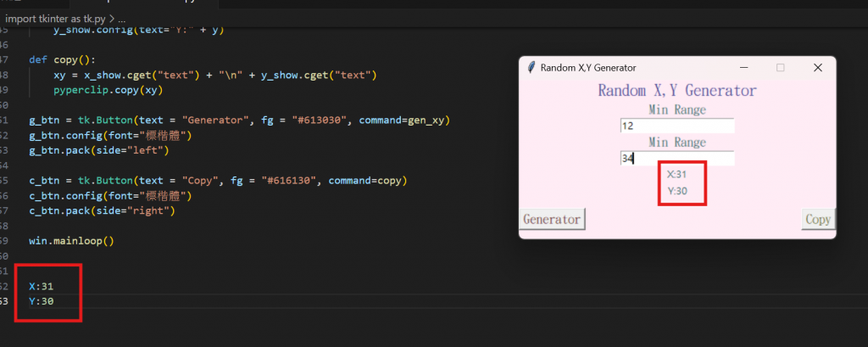
Task: Focus the input field containing 12
Action: tap(677, 126)
